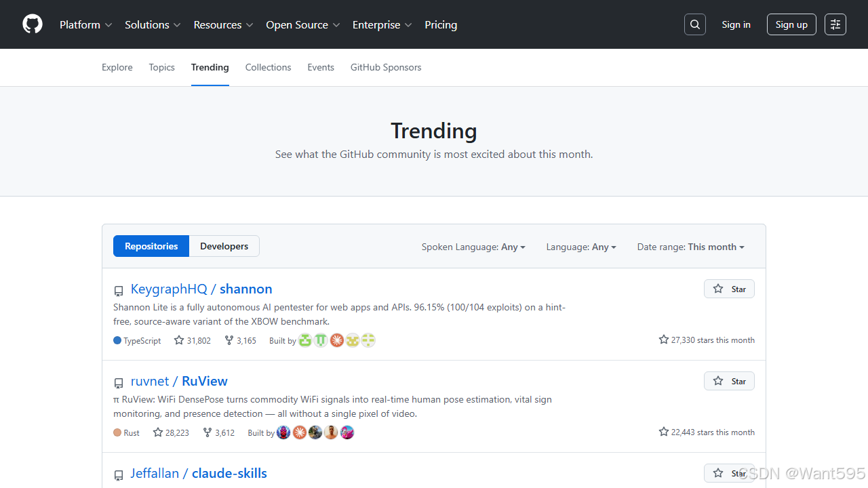Switch to the Collections tab

coord(268,67)
